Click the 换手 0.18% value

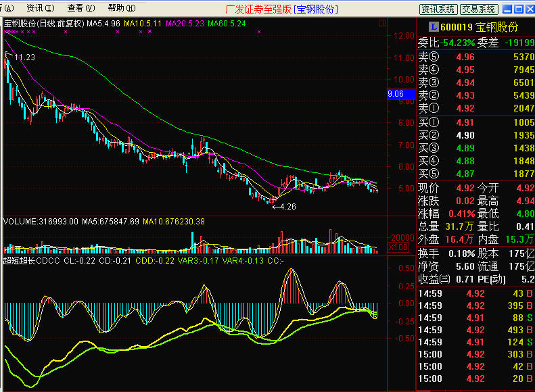[462, 254]
